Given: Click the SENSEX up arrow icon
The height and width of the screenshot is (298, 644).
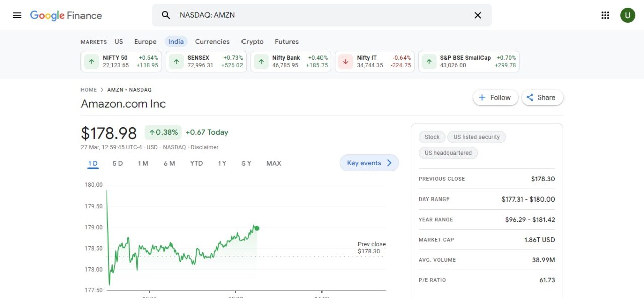Looking at the screenshot, I should coord(176,62).
